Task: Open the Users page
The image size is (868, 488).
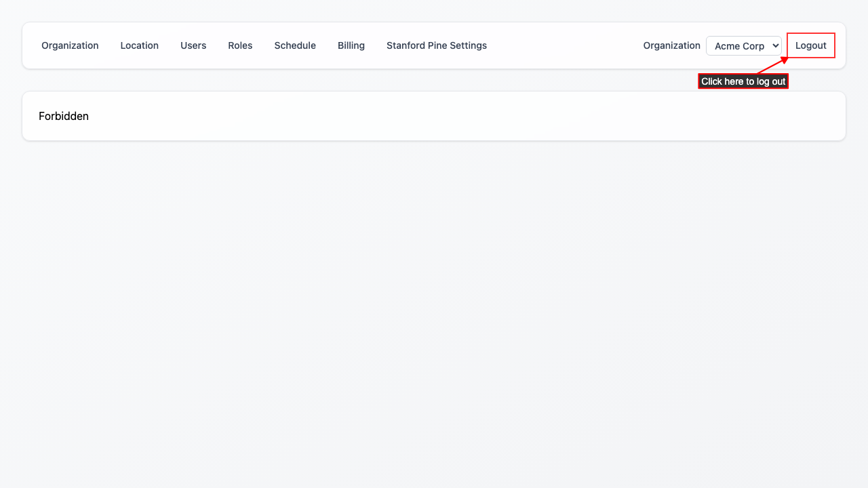Action: click(x=193, y=45)
